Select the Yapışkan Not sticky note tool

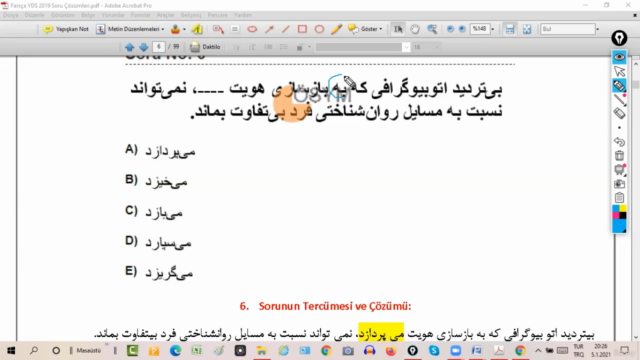coord(66,29)
